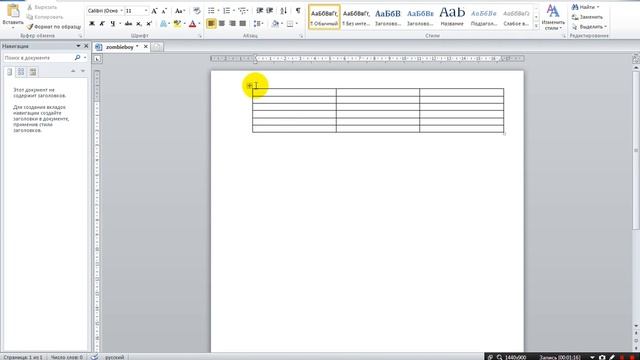Image resolution: width=640 pixels, height=360 pixels.
Task: Toggle underline (Ч) formatting
Action: [x=113, y=24]
